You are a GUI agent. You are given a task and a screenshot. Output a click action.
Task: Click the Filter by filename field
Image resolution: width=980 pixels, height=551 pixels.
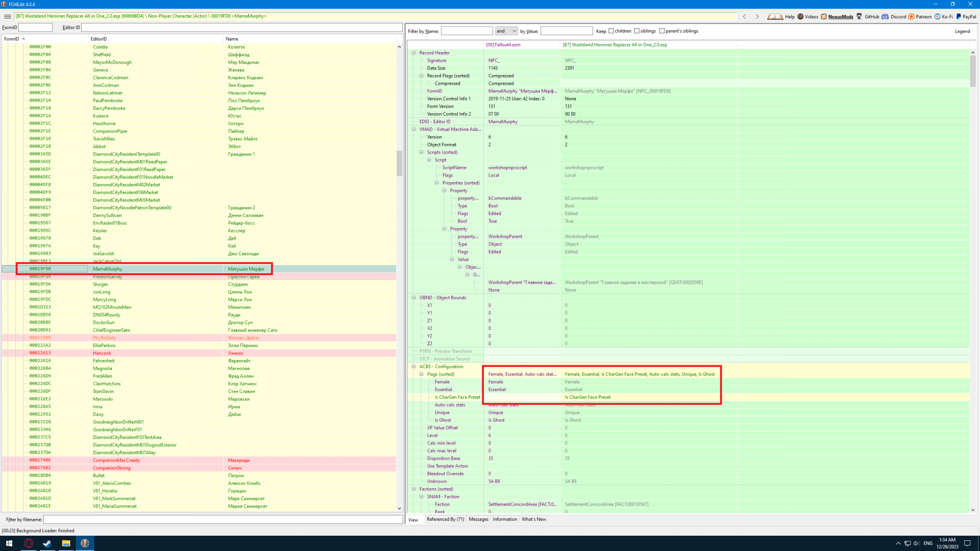pyautogui.click(x=223, y=519)
